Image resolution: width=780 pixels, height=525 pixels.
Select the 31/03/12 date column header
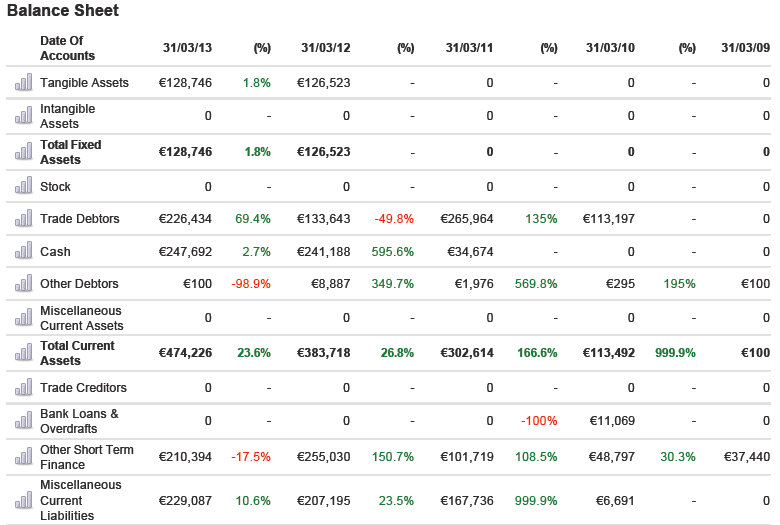[325, 48]
